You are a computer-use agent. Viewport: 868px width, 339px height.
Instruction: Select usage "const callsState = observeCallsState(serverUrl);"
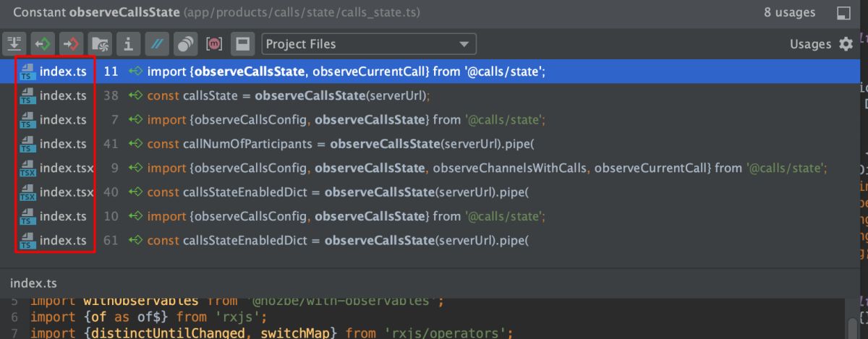pos(428,95)
